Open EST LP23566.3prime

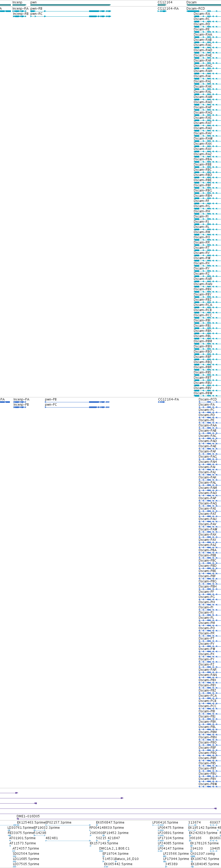(x=176, y=853)
